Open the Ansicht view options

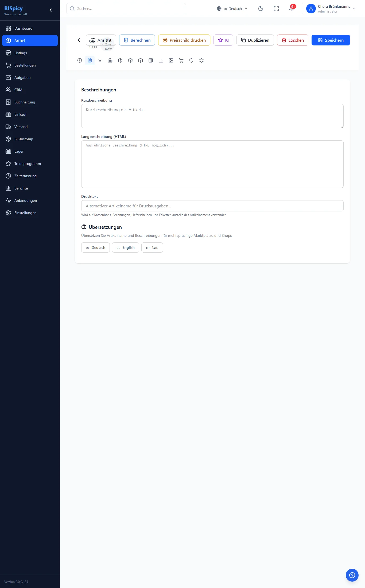tap(101, 40)
